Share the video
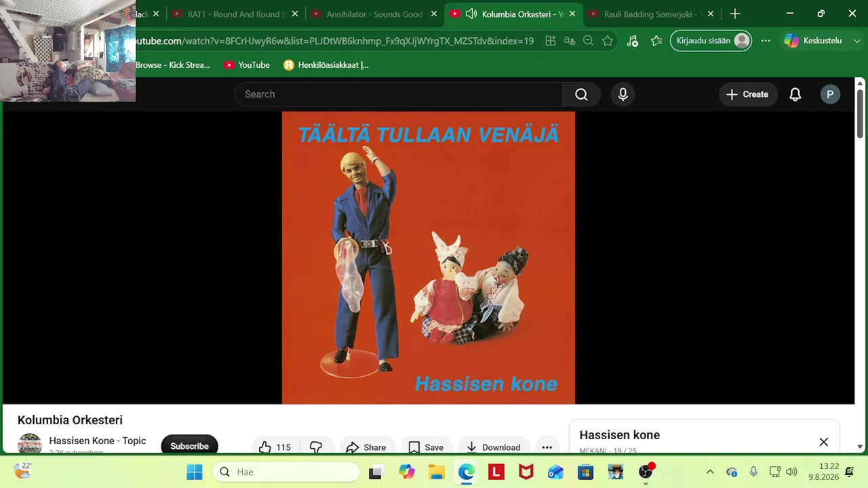Screen dimensions: 868x488 point(366,447)
